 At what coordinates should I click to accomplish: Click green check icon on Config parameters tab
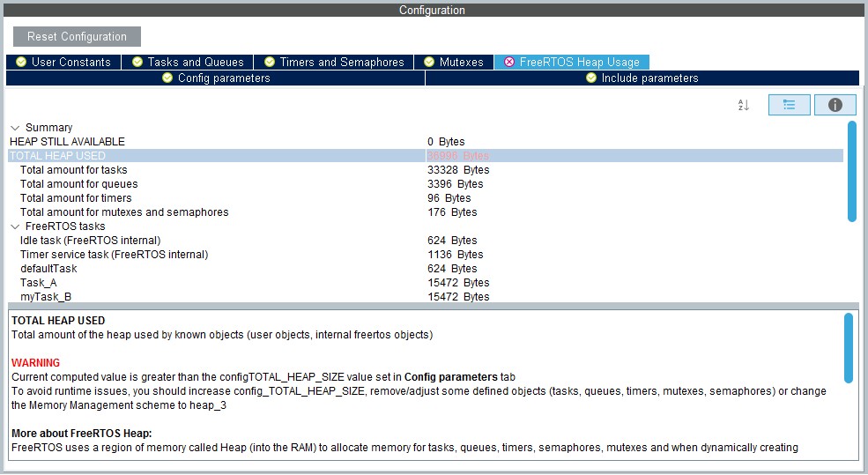(167, 78)
